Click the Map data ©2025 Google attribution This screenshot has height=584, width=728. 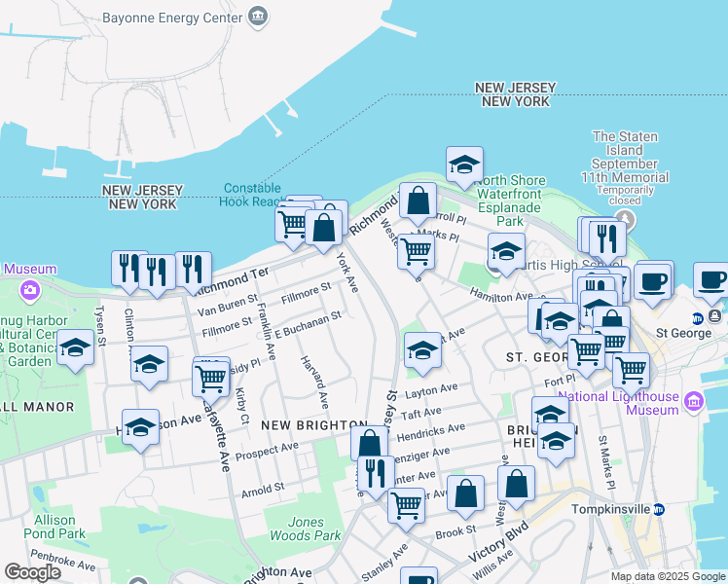pyautogui.click(x=668, y=576)
